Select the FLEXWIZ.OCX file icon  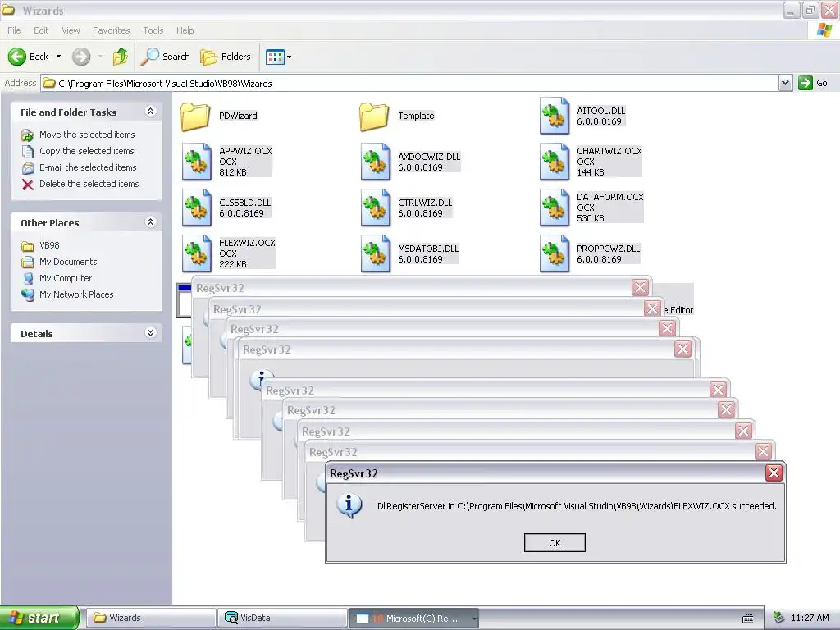(197, 253)
